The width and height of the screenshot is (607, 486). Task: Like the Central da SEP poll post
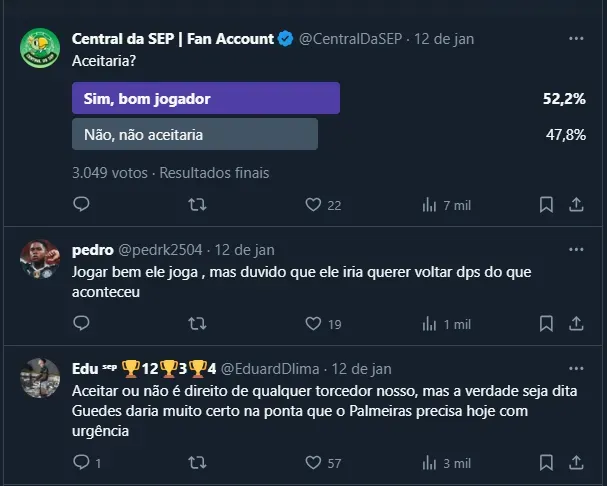click(313, 204)
